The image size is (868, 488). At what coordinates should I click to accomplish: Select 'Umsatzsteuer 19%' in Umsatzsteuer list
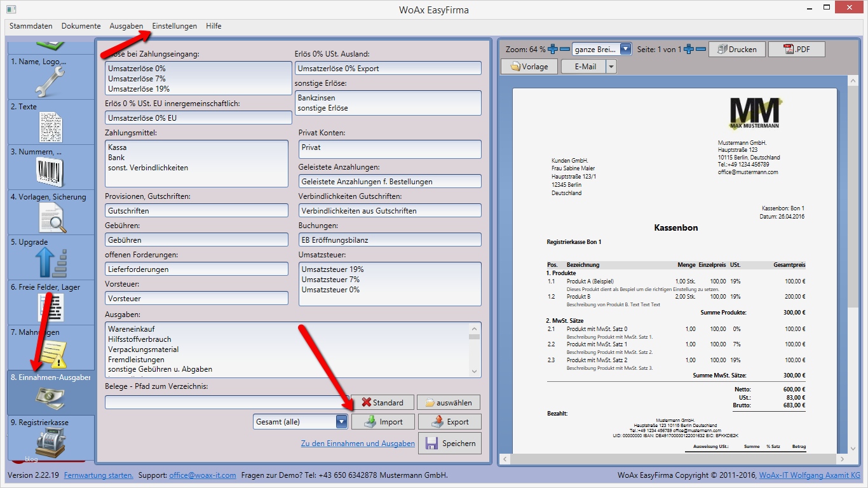click(x=333, y=269)
